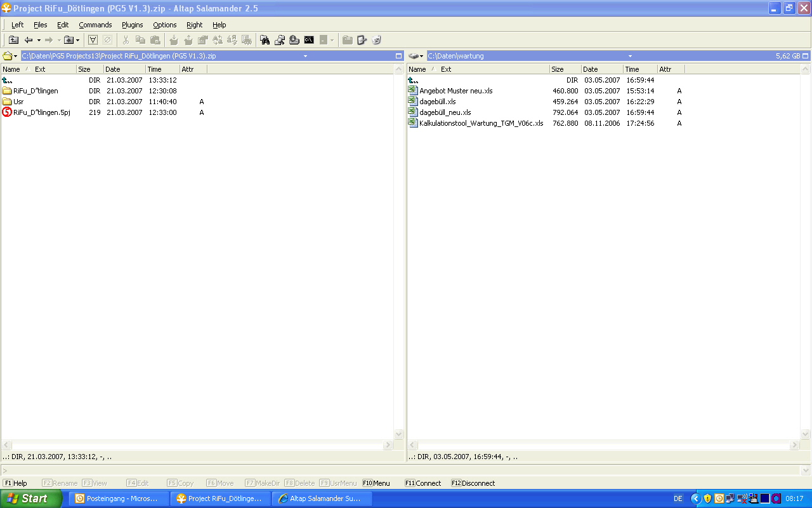This screenshot has height=508, width=812.
Task: Go to parent directory toolbar icon
Action: tap(13, 40)
